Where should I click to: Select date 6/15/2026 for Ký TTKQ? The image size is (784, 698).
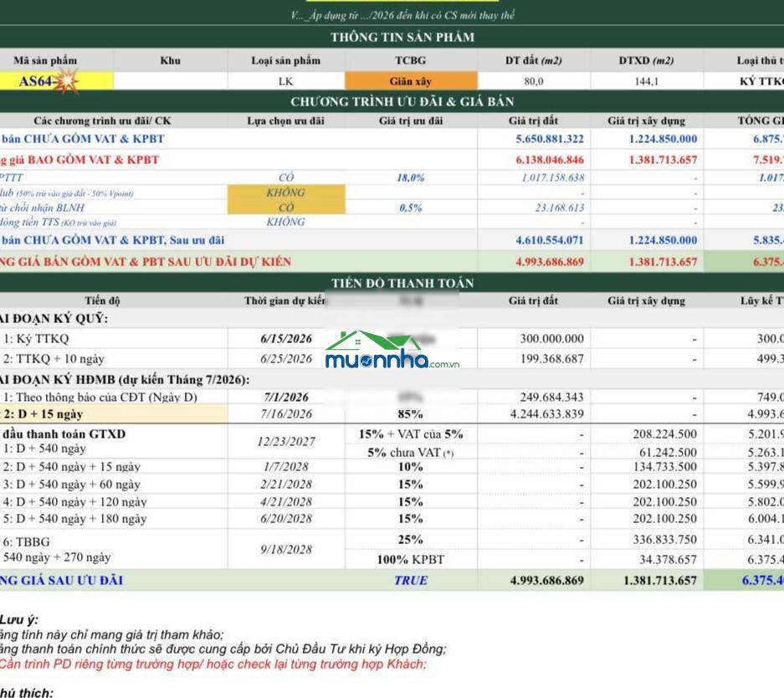click(286, 338)
